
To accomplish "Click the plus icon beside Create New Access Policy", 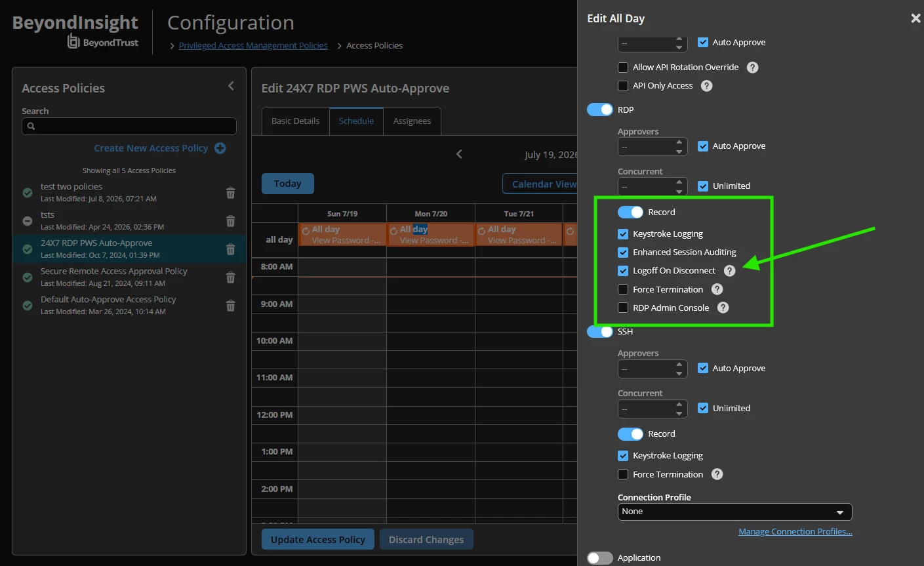I will [x=220, y=148].
